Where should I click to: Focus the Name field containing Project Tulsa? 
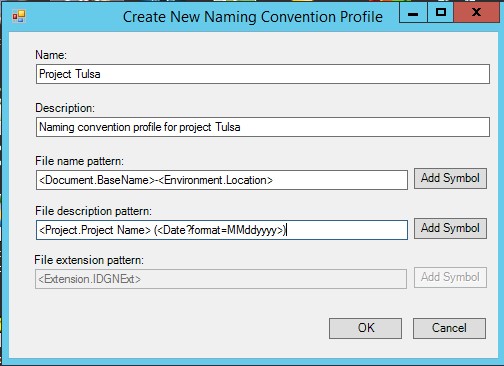pyautogui.click(x=263, y=74)
